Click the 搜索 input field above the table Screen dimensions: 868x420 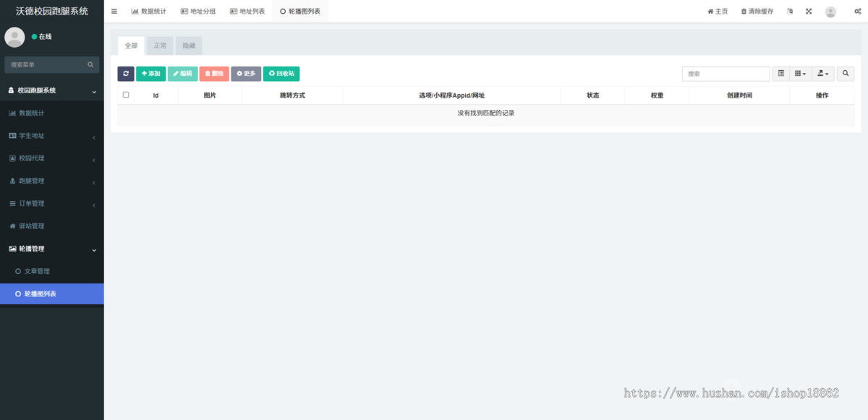(726, 73)
